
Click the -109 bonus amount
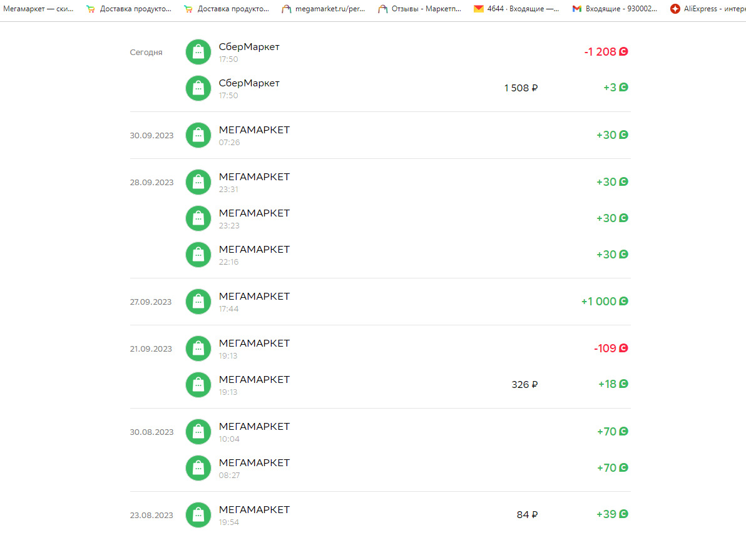point(605,349)
